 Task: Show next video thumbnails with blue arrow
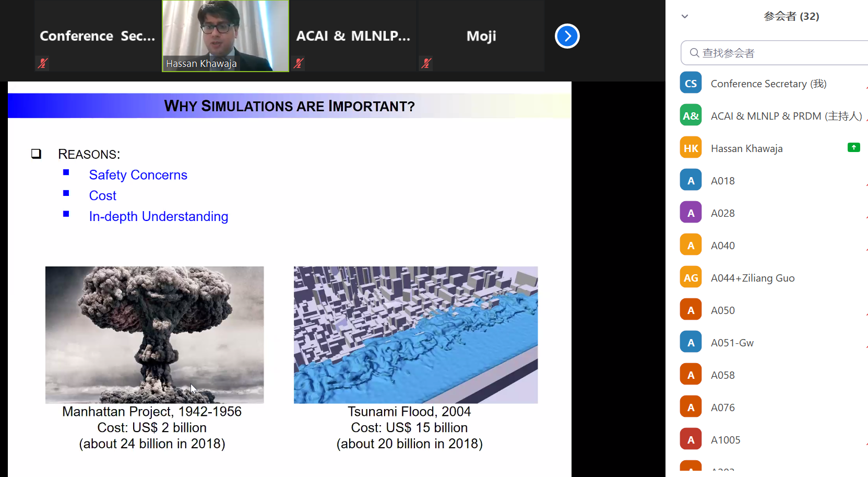pos(567,36)
